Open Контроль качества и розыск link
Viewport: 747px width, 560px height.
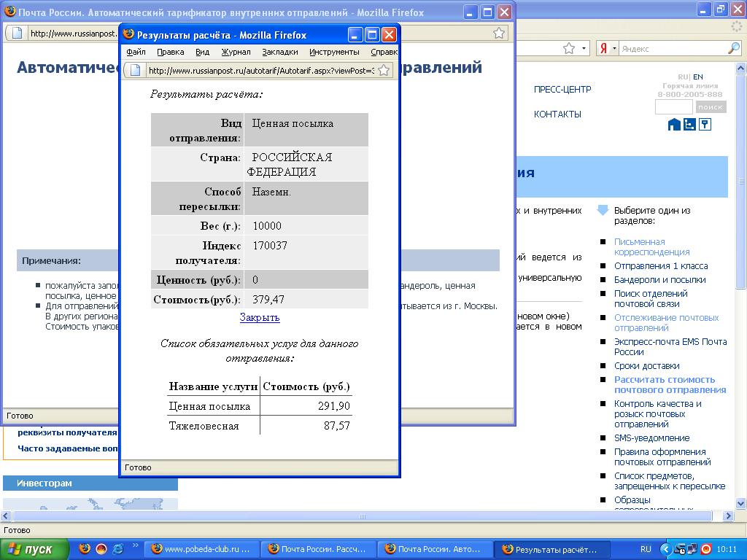click(657, 414)
